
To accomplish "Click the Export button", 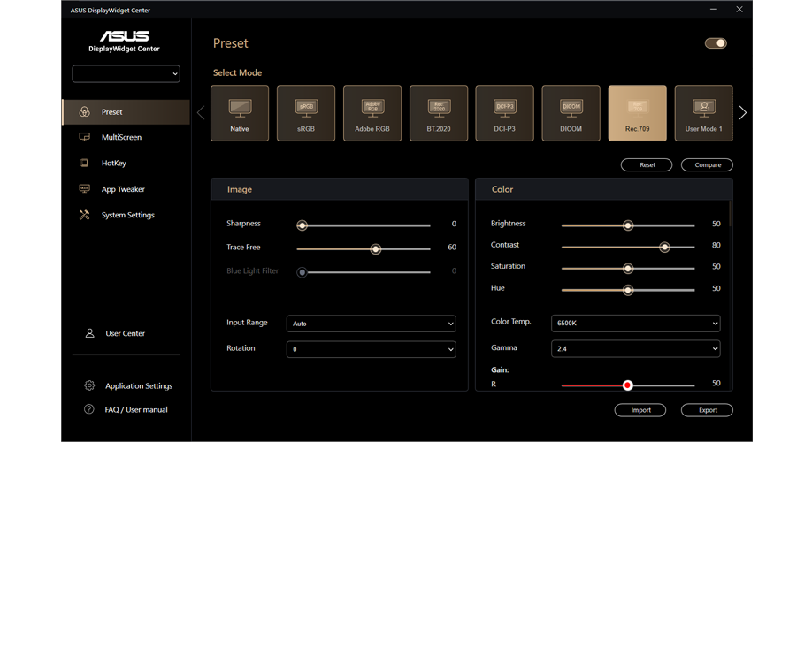I will tap(707, 410).
